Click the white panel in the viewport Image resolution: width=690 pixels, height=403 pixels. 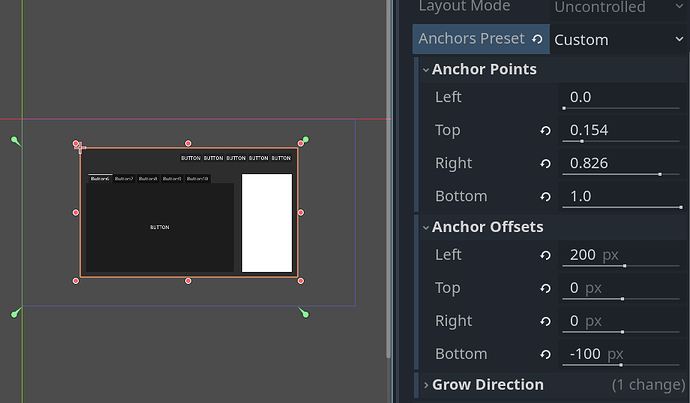(267, 222)
